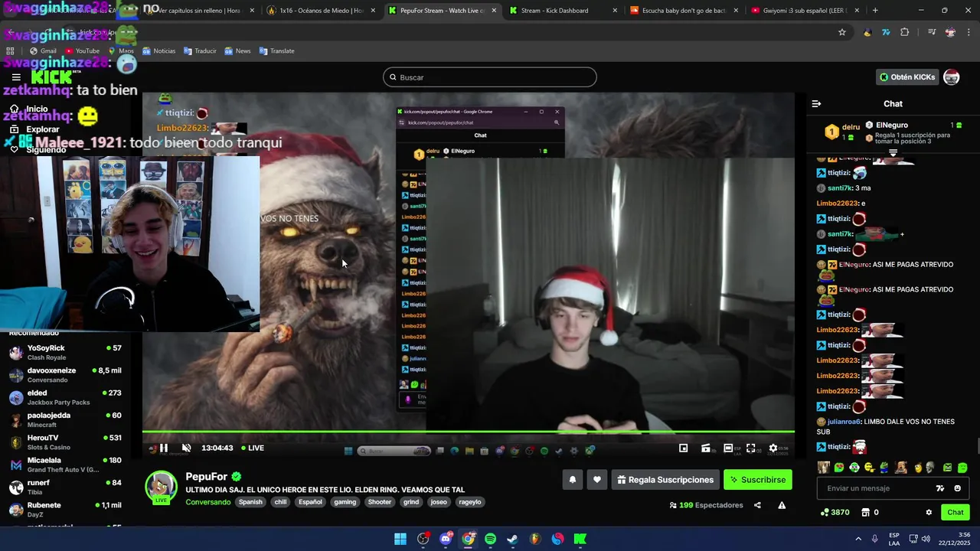Viewport: 980px width, 551px height.
Task: Switch to PepuFor Stream browser tab
Action: 442,11
